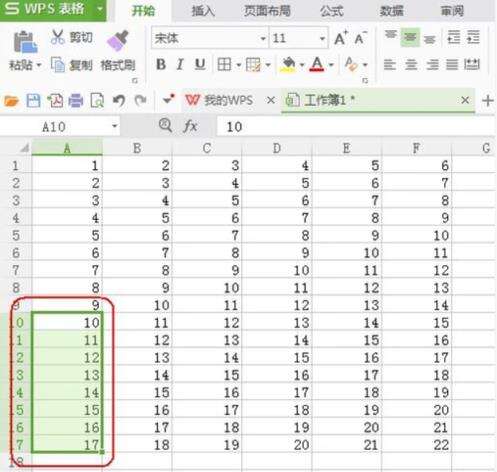497x472 pixels.
Task: Open the font name dropdown
Action: (263, 38)
